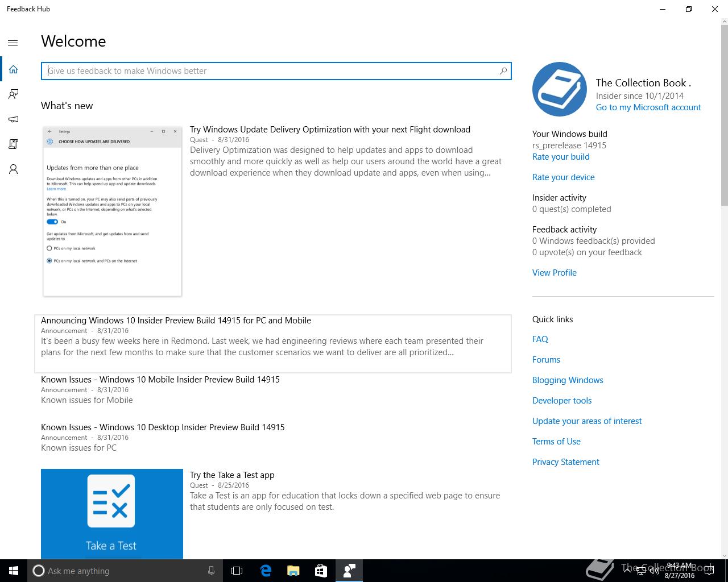The image size is (728, 582).
Task: Click The Collection Book profile avatar
Action: pos(560,89)
